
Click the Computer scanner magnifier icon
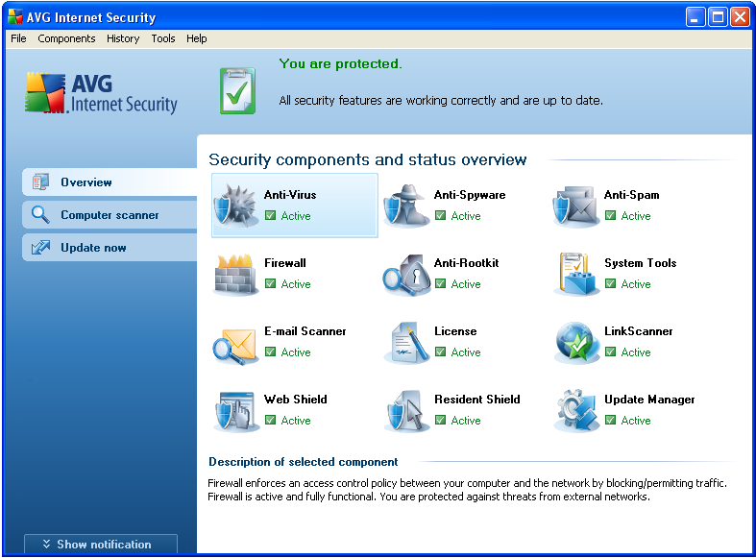(x=40, y=214)
